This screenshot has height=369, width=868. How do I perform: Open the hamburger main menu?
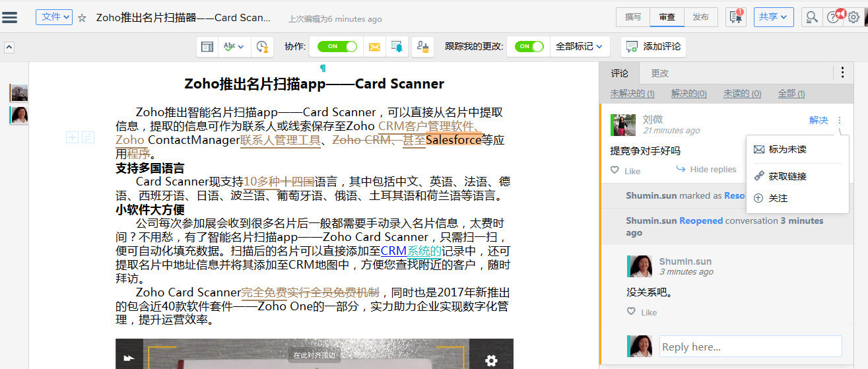tap(10, 17)
